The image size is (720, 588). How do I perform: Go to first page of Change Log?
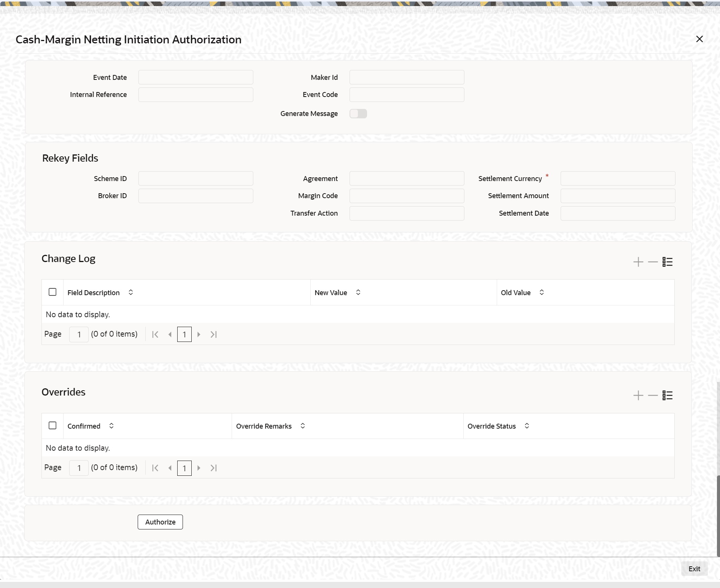tap(155, 334)
